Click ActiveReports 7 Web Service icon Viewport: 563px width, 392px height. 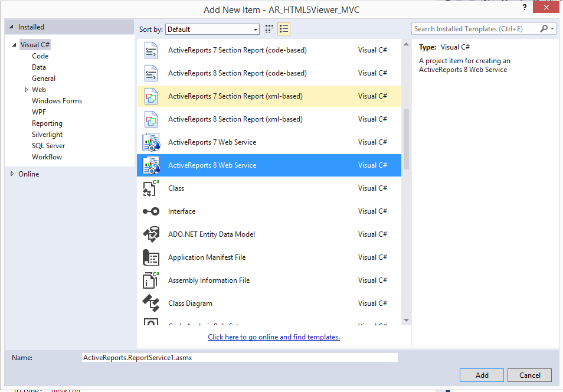click(151, 142)
